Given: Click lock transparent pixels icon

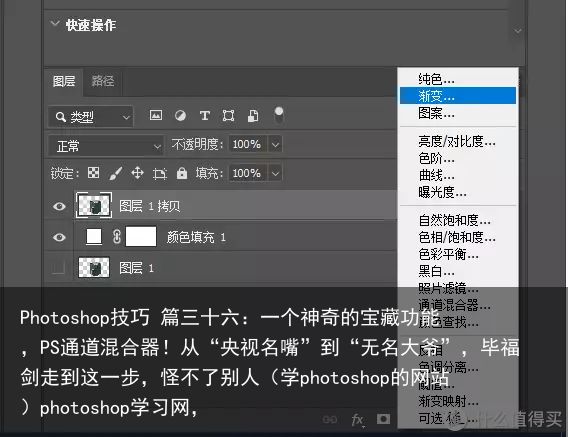Looking at the screenshot, I should point(93,172).
